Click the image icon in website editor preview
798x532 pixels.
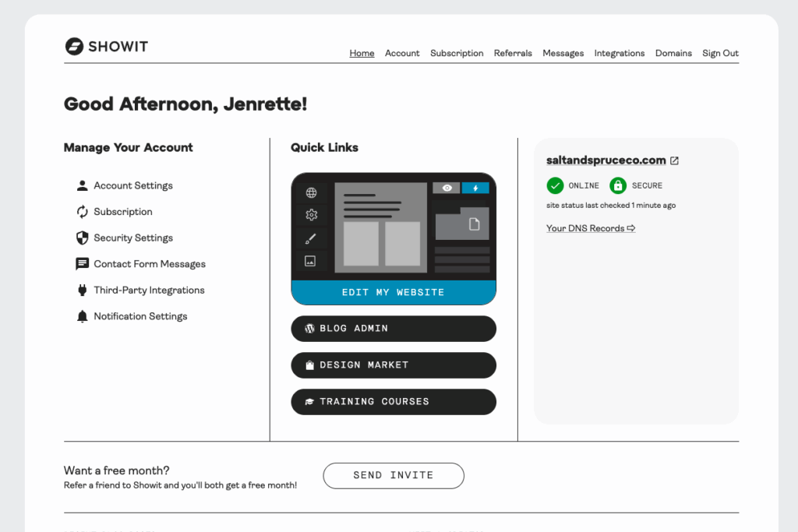pyautogui.click(x=310, y=261)
